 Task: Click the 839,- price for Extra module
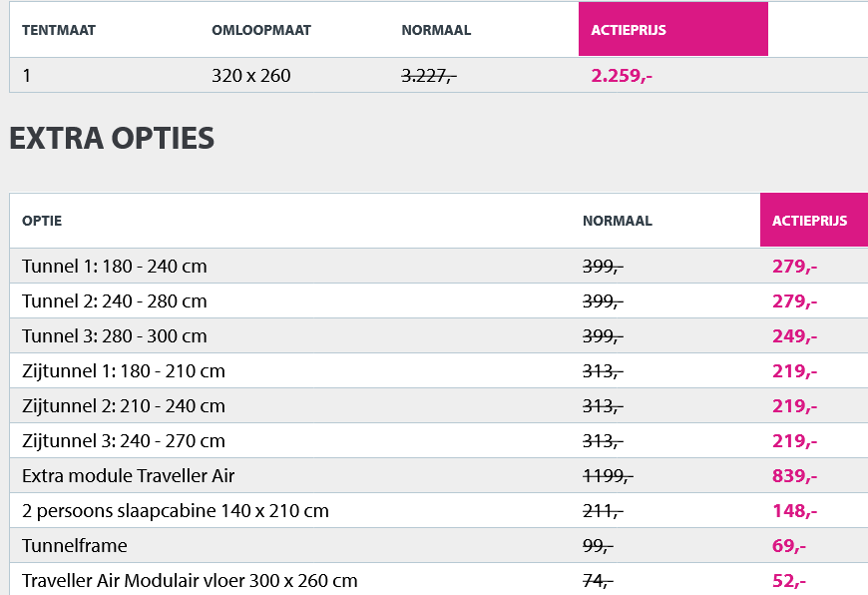[795, 476]
